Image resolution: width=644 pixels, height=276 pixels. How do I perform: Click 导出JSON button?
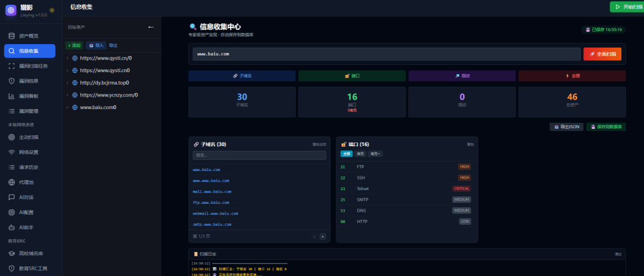566,127
